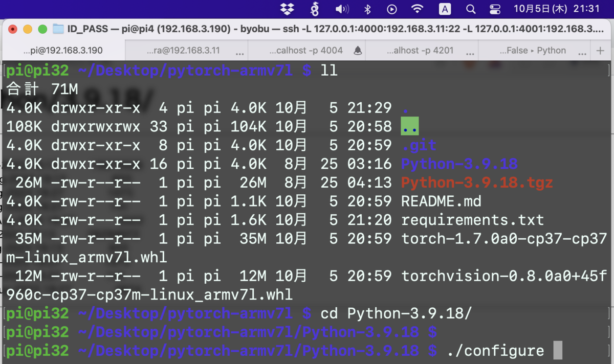Click the bell icon on the -p 4004 tab

coord(358,50)
